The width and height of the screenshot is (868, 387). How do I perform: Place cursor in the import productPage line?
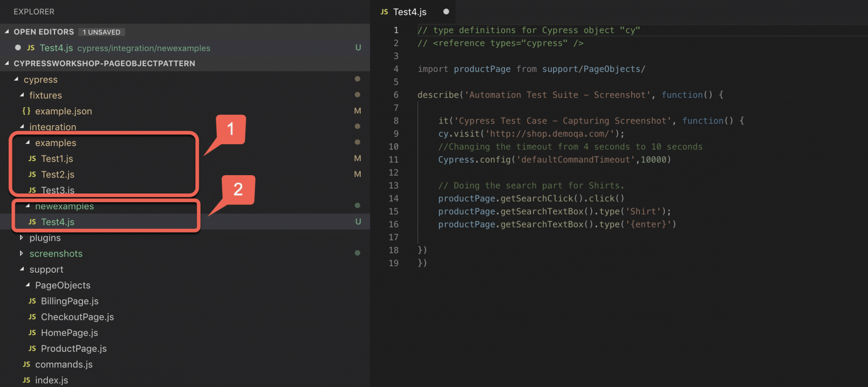pyautogui.click(x=531, y=69)
